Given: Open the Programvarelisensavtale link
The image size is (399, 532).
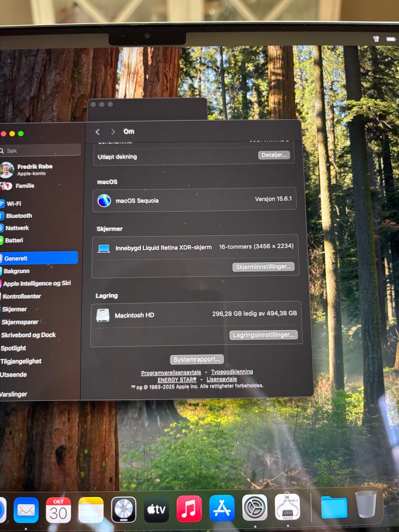Looking at the screenshot, I should (x=171, y=373).
